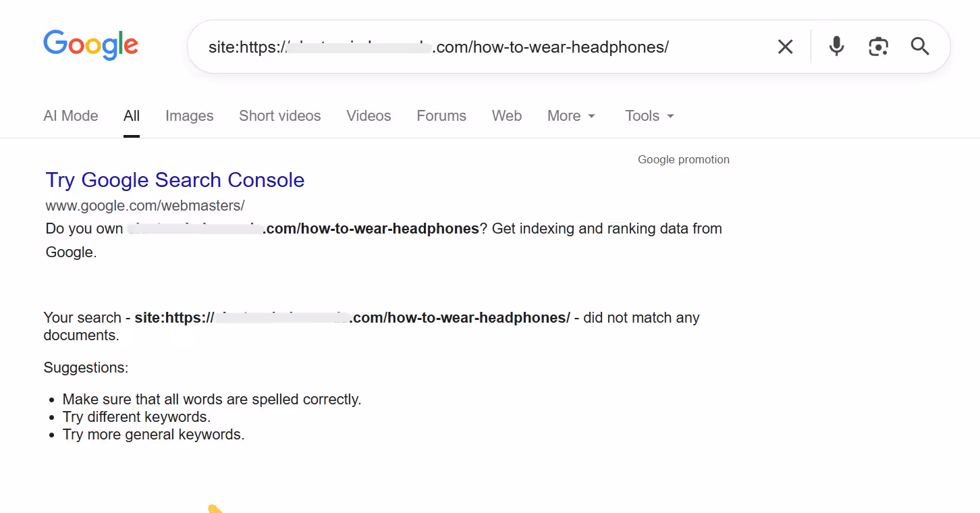This screenshot has height=513, width=980.
Task: Open the Images search tab icon
Action: coord(189,115)
